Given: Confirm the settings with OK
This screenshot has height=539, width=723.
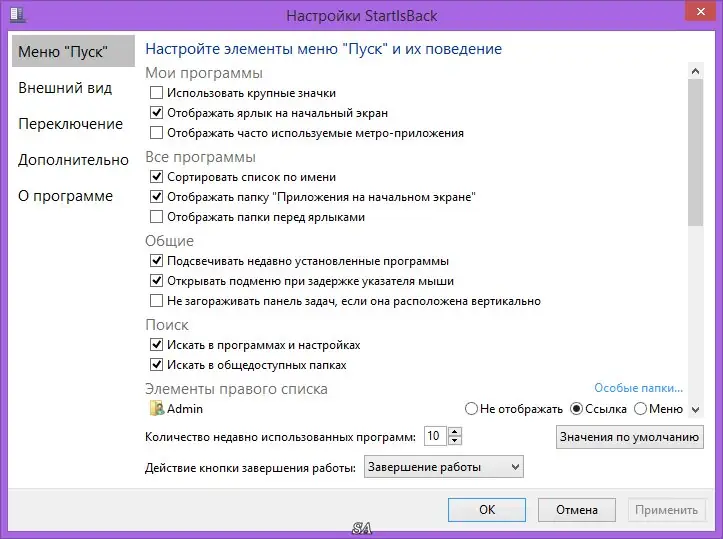Looking at the screenshot, I should coord(487,509).
